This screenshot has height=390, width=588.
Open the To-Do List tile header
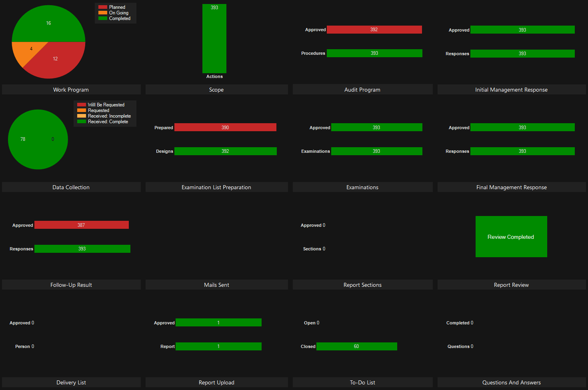click(x=362, y=382)
